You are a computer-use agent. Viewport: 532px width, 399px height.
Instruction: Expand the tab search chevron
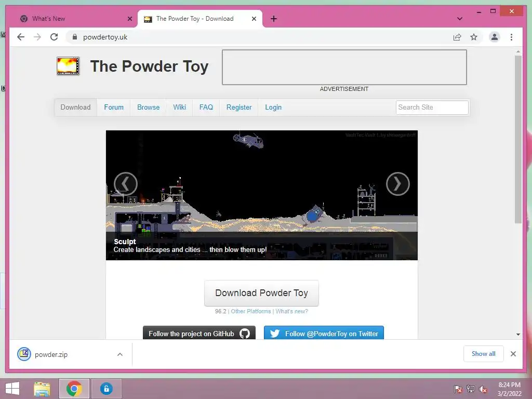(459, 19)
